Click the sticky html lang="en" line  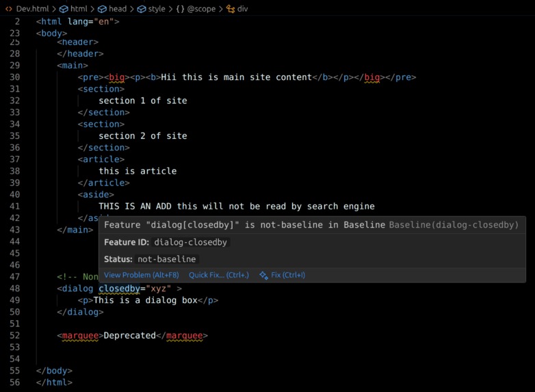78,22
